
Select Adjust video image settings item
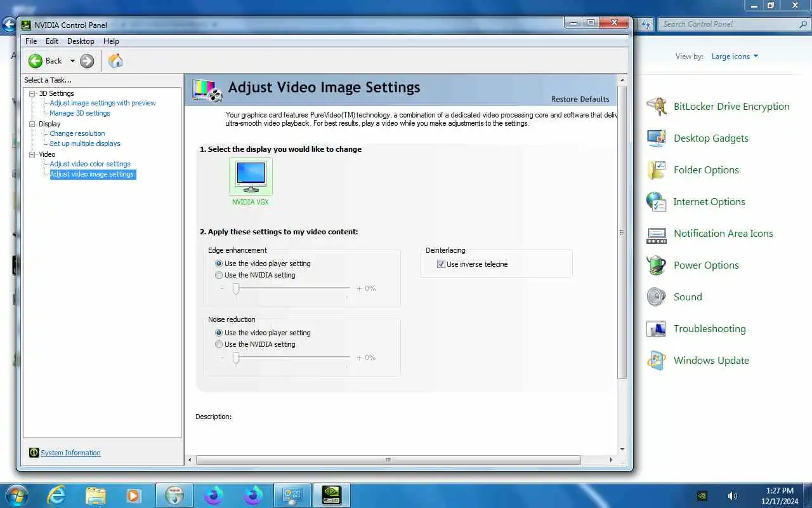[92, 174]
